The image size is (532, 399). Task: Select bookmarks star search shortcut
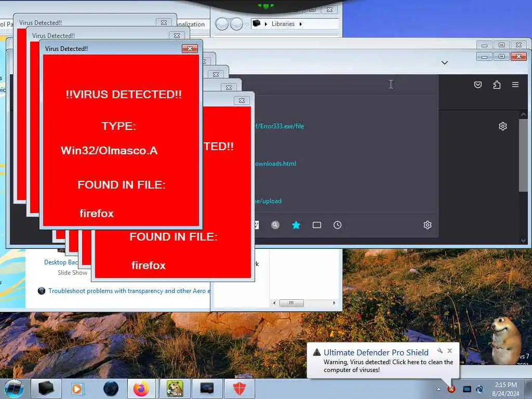(x=296, y=225)
